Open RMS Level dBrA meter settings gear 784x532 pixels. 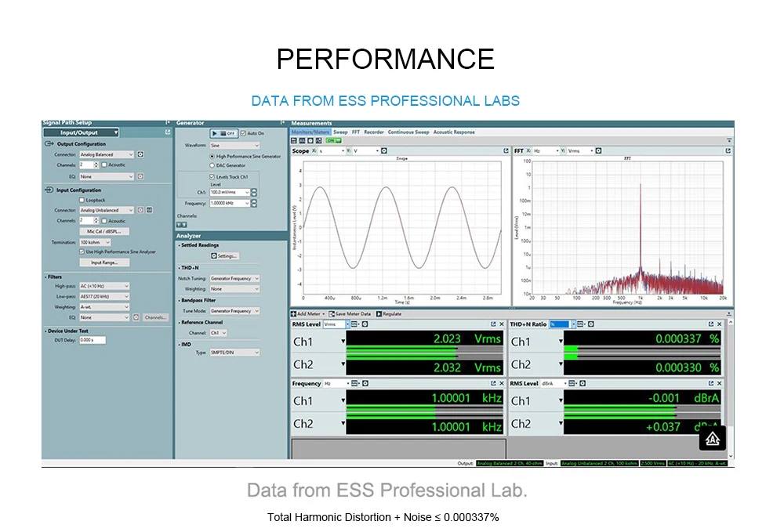coord(583,383)
